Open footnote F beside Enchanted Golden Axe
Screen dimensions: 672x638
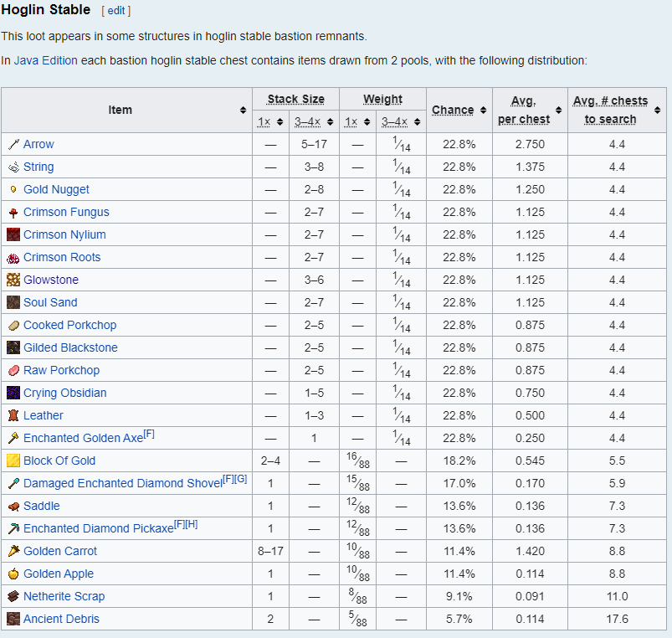(x=149, y=435)
